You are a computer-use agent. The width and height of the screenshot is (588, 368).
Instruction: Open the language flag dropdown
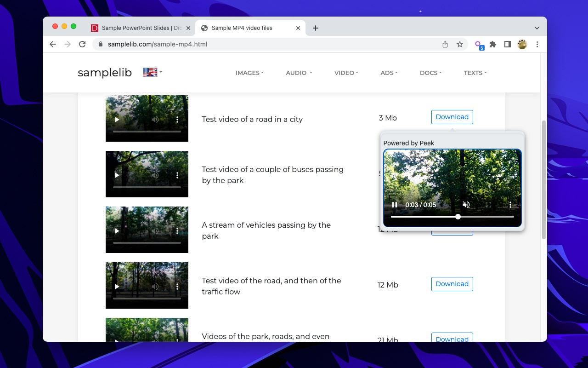[153, 72]
